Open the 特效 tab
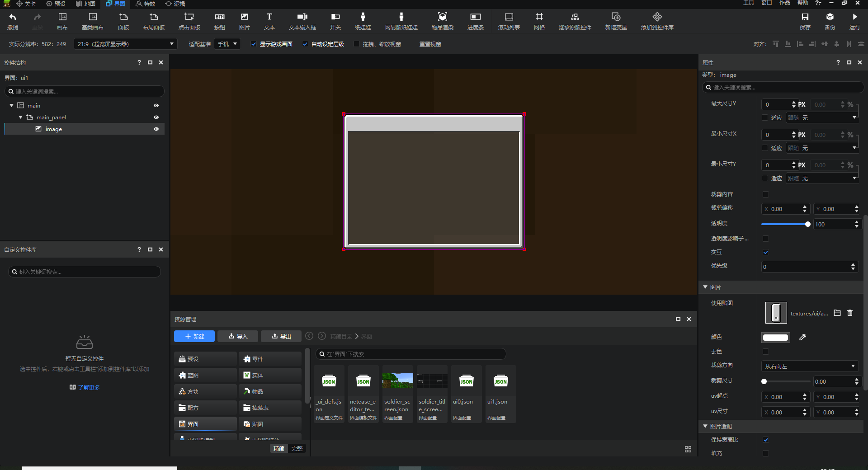Viewport: 868px width, 470px height. 145,4
